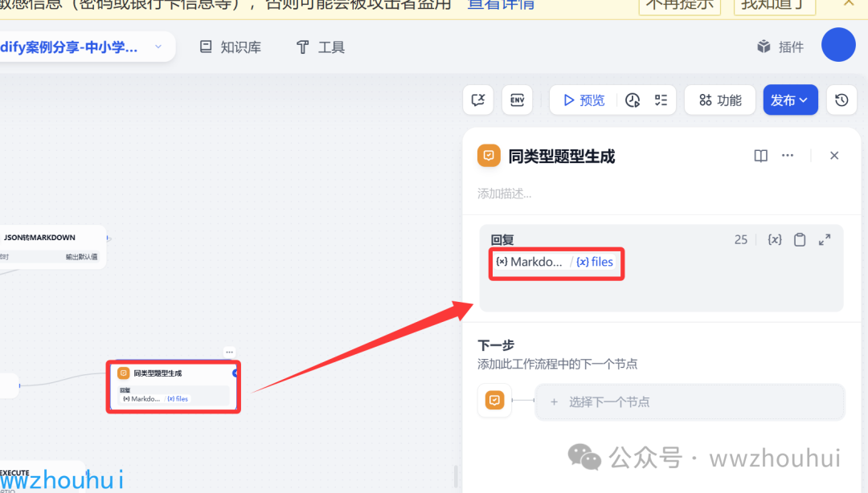The height and width of the screenshot is (493, 868).
Task: Open the 工具 tools tab
Action: point(321,47)
